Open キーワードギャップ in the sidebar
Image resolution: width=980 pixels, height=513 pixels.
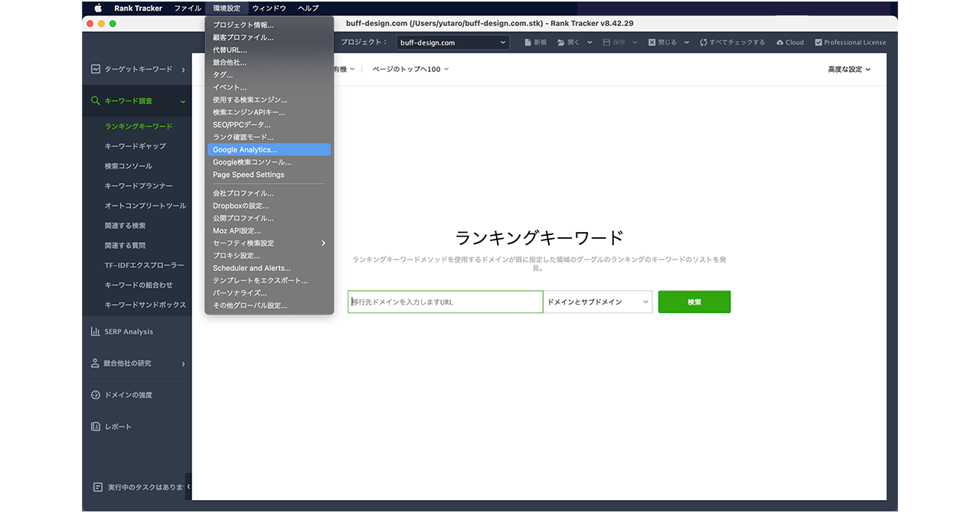[135, 146]
